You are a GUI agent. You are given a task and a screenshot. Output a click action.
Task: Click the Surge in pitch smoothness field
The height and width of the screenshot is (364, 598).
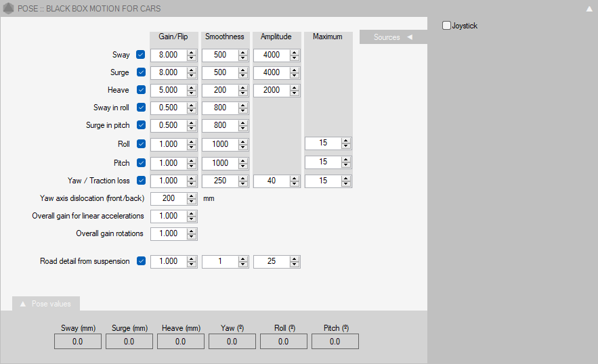(219, 125)
